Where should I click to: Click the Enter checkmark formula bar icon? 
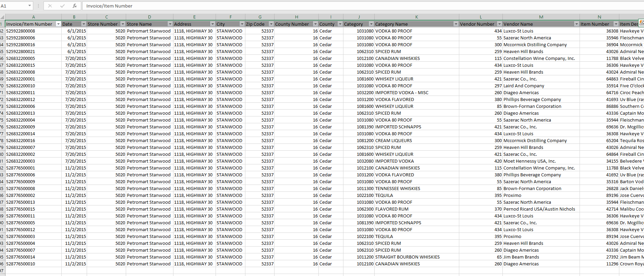click(62, 6)
